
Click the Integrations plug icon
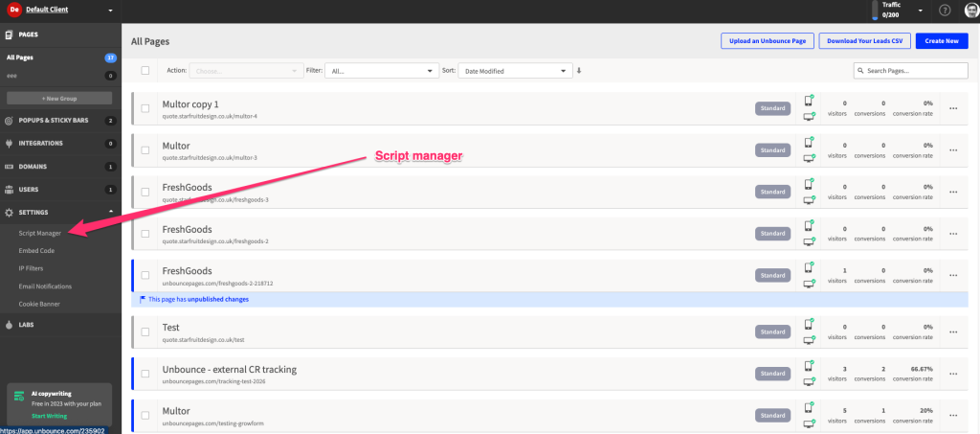(9, 143)
